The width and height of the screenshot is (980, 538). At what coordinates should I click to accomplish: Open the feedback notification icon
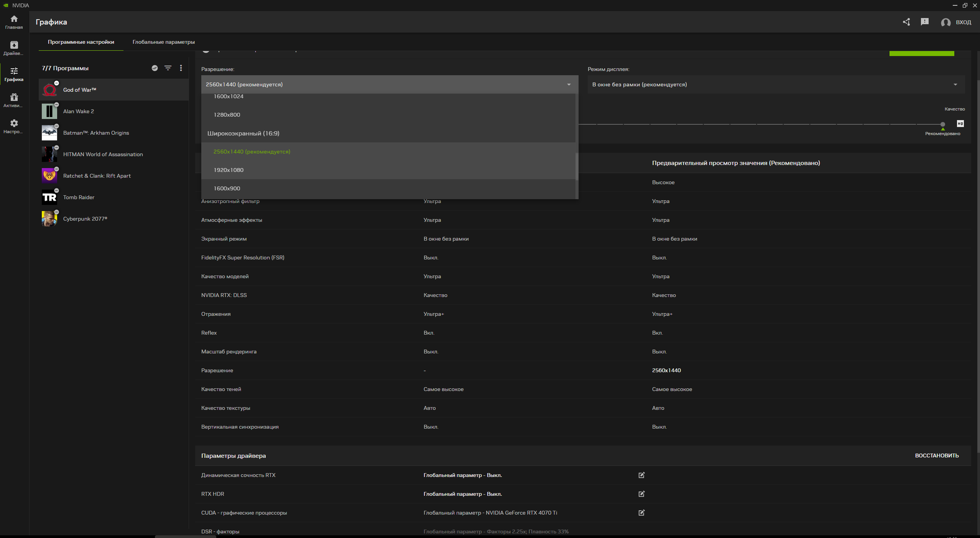coord(924,22)
